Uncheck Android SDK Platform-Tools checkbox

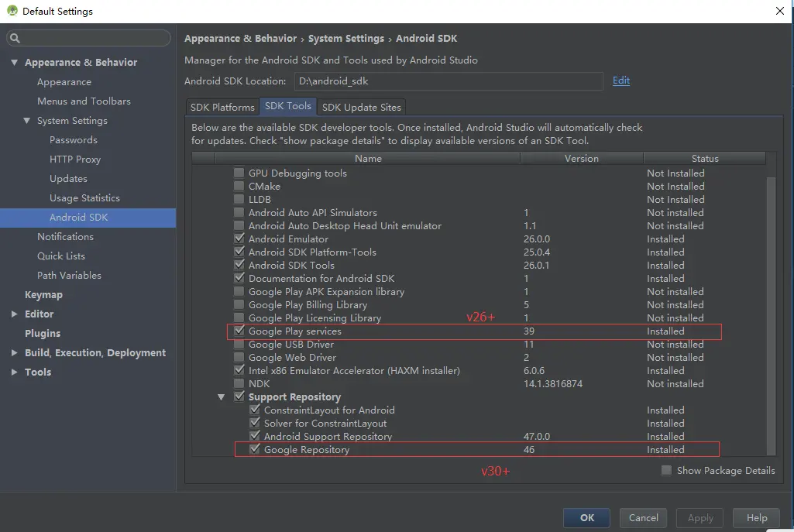[x=239, y=252]
